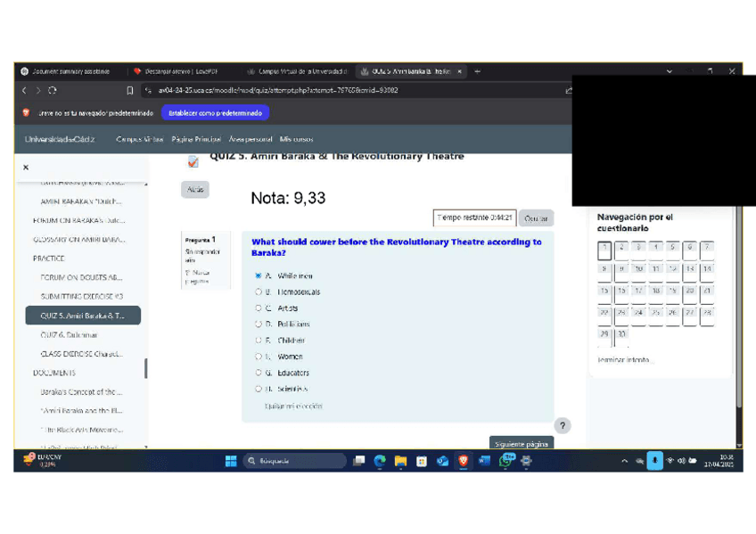Open the Mis cursos menu
The height and width of the screenshot is (534, 756).
tap(296, 139)
